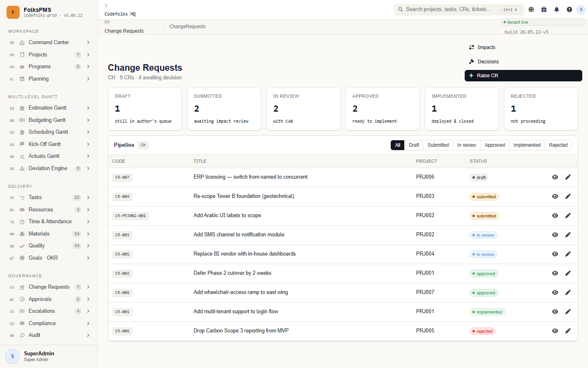The width and height of the screenshot is (588, 368).
Task: Filter pipeline by Submitted tab
Action: pyautogui.click(x=438, y=145)
